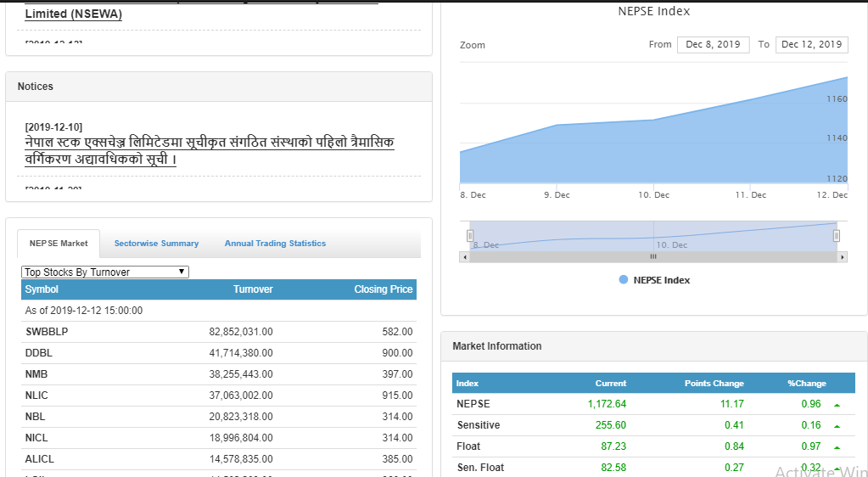Edit the From date field Dec 8, 2019
Screen dimensions: 868x477
click(x=713, y=44)
